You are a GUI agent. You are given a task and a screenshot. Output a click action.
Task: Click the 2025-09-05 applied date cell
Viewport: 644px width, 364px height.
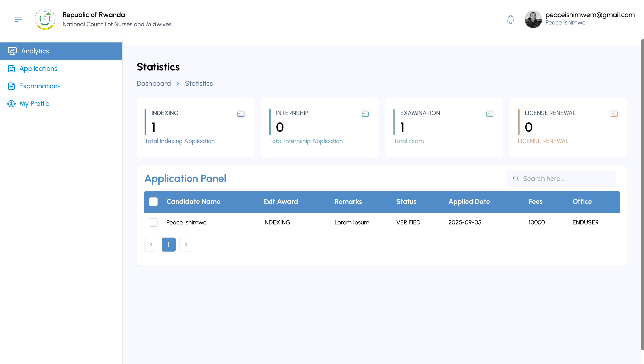click(x=465, y=222)
